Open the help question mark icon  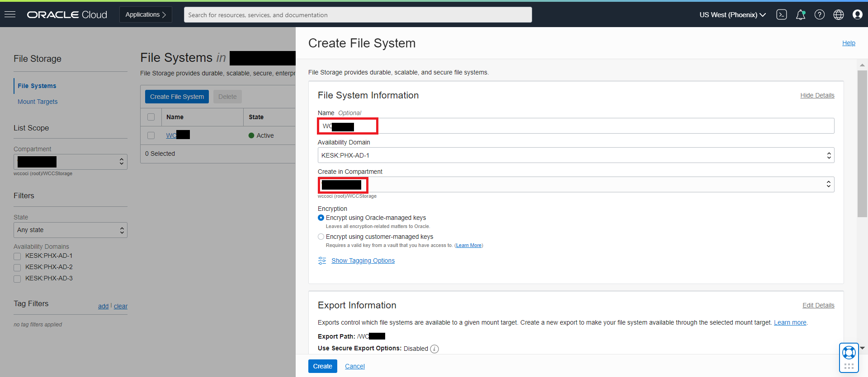click(x=820, y=14)
